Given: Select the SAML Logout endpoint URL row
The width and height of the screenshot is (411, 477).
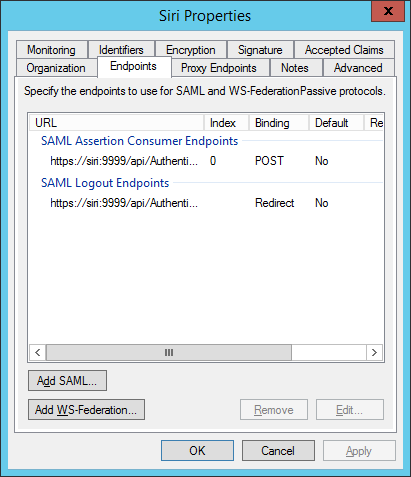Looking at the screenshot, I should point(206,203).
